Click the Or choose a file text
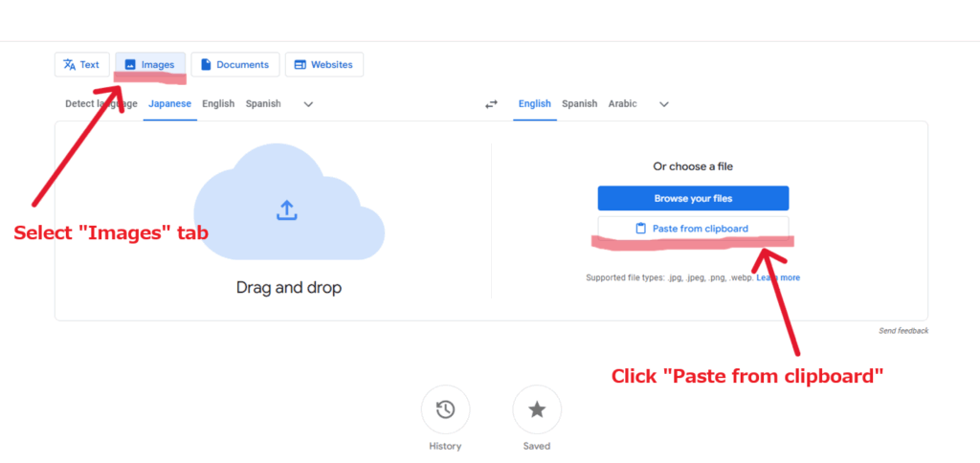The height and width of the screenshot is (463, 980). point(693,166)
